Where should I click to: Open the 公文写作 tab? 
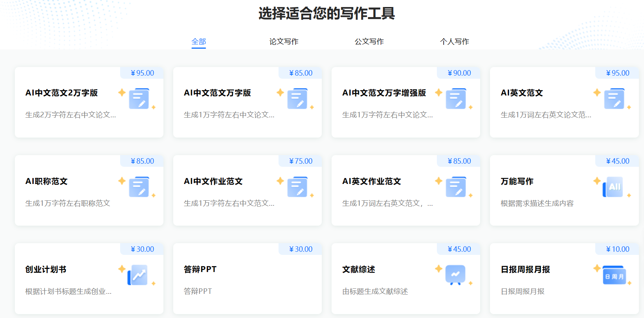tap(369, 42)
